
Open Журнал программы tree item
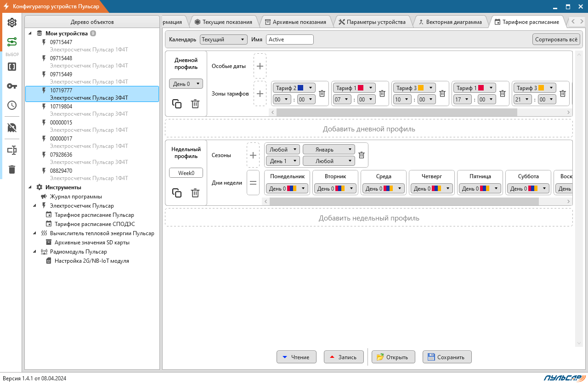click(x=76, y=197)
